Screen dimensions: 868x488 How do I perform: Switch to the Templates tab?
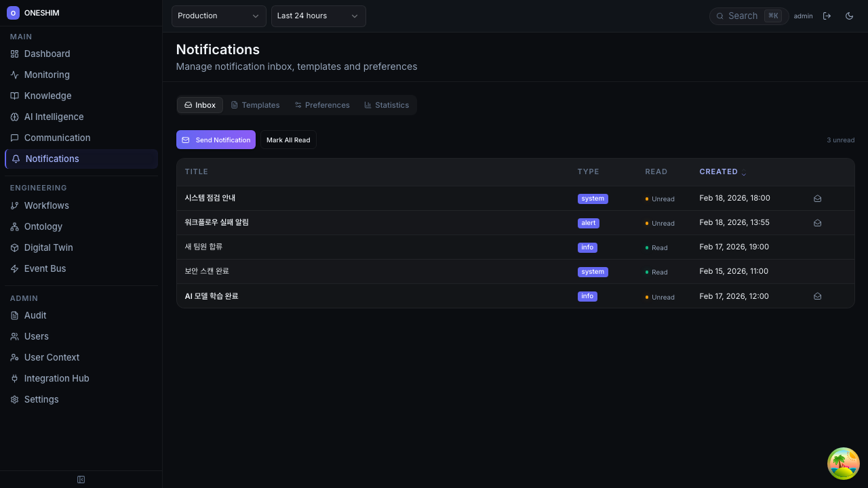click(x=255, y=105)
